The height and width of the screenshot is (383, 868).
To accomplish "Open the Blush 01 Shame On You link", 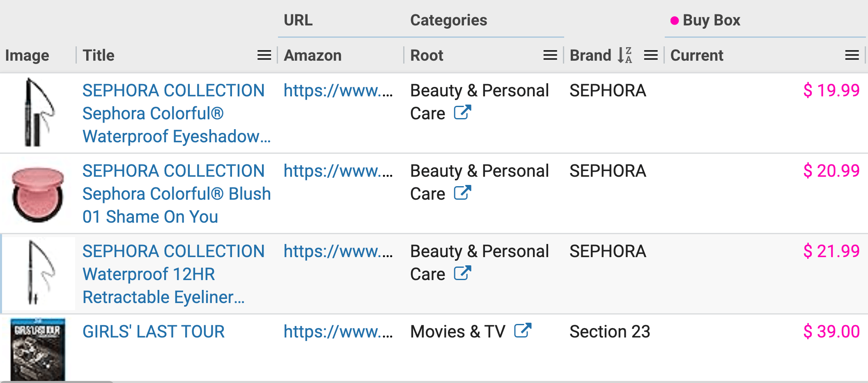I will pos(176,194).
